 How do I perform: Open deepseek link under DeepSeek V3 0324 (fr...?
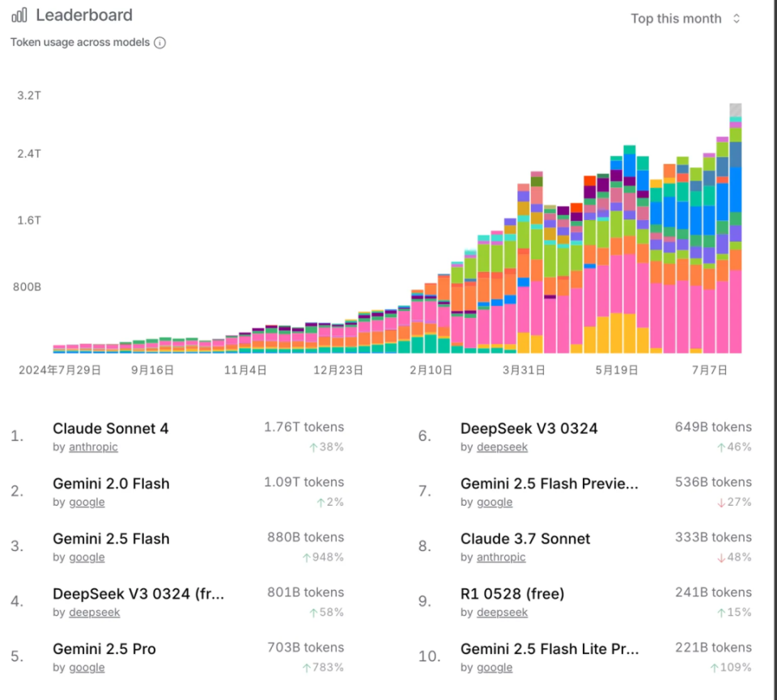pos(94,613)
